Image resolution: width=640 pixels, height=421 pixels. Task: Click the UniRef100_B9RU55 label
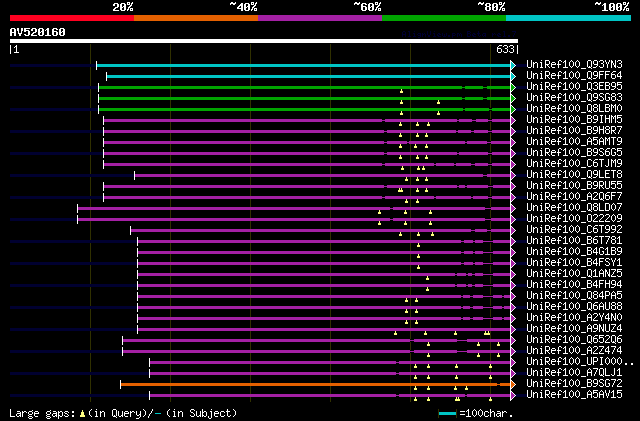click(574, 186)
